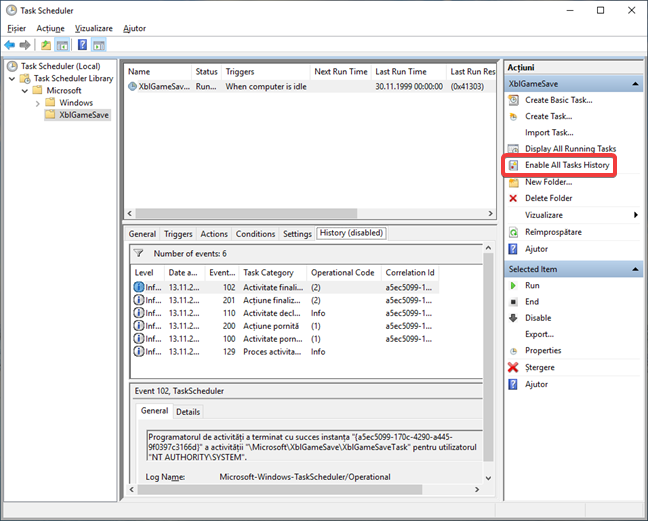Switch to the Actions tab

(x=214, y=234)
